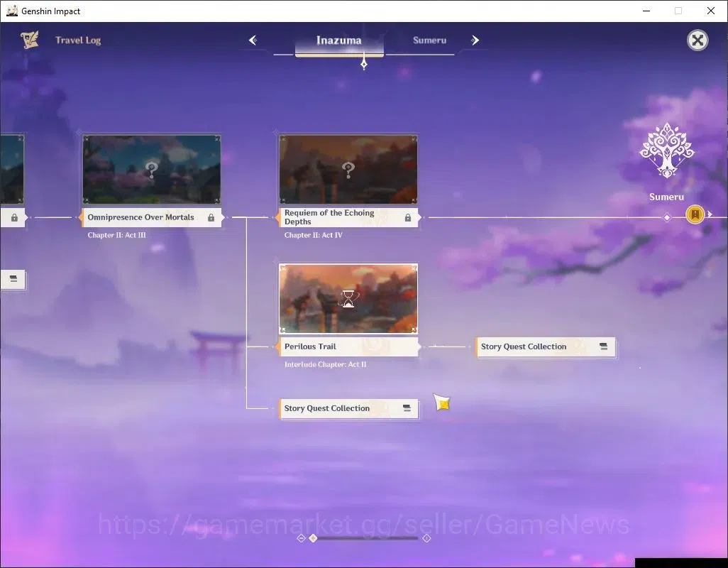The width and height of the screenshot is (728, 568).
Task: Click the left end marker of bottom scrollbar
Action: click(301, 537)
